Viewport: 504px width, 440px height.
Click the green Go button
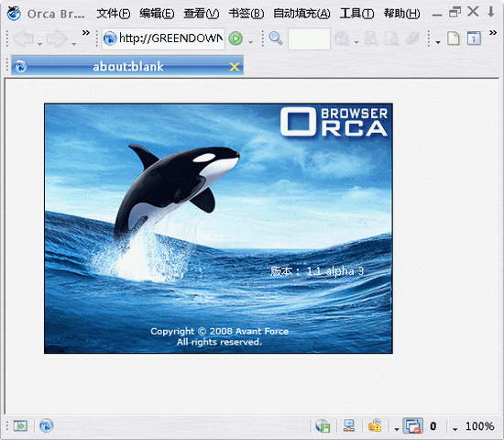(x=236, y=38)
